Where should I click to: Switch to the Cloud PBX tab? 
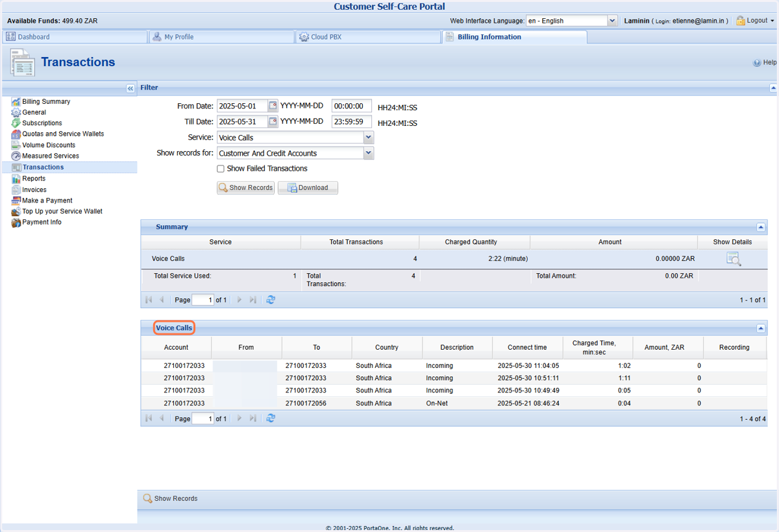[368, 37]
